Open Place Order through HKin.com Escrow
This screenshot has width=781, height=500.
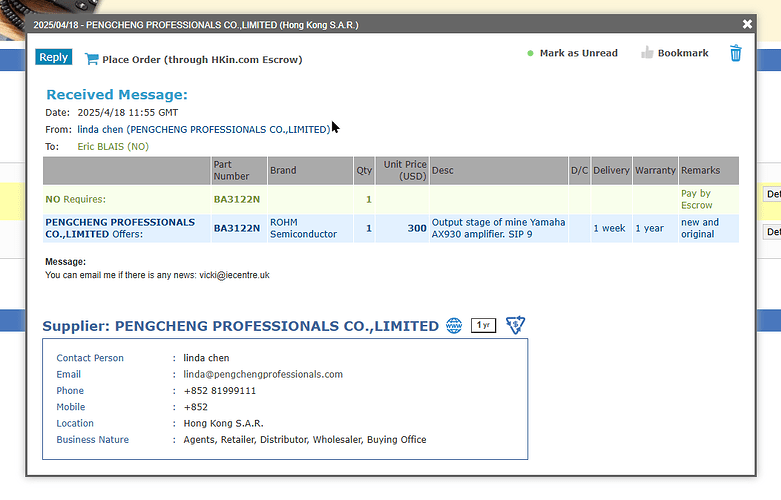(202, 60)
